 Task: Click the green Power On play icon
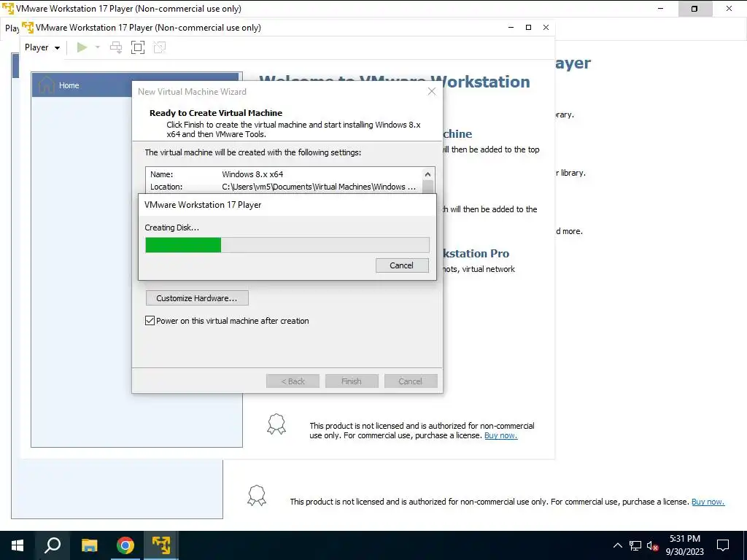pos(82,47)
